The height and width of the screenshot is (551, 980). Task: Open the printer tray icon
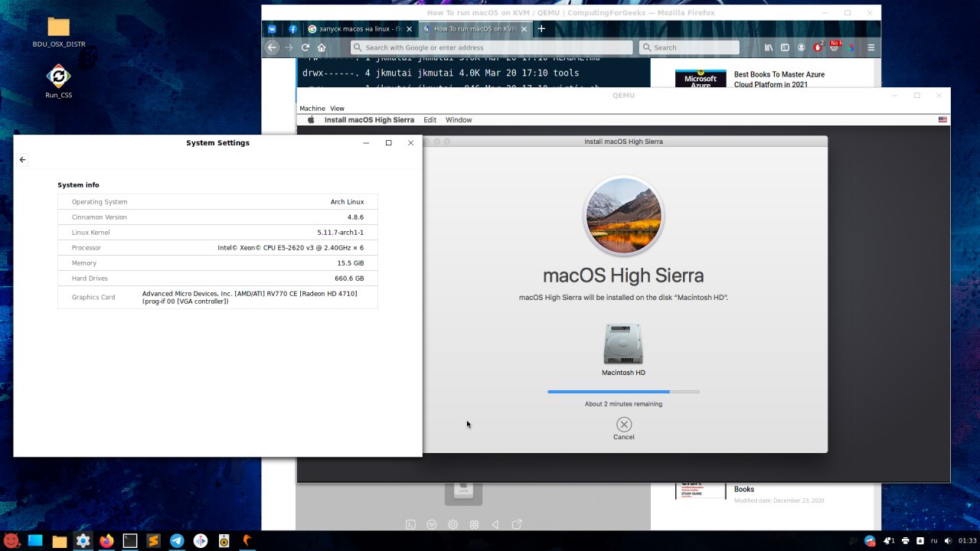906,540
